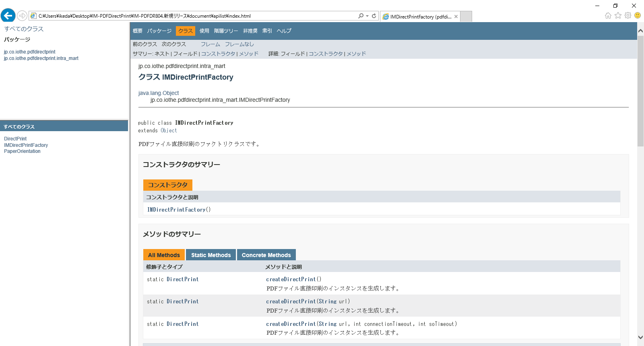
Task: Select the All Methods tab
Action: click(164, 255)
